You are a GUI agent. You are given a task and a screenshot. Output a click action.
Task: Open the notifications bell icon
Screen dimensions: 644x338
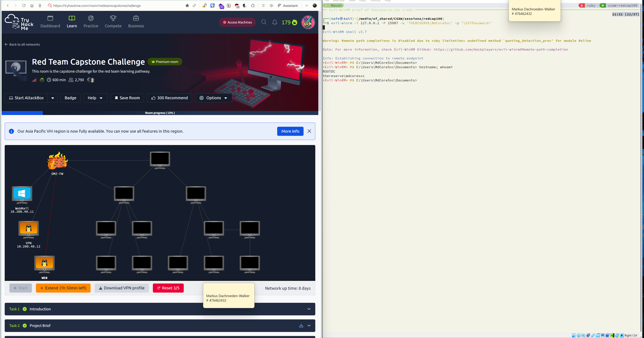click(275, 22)
